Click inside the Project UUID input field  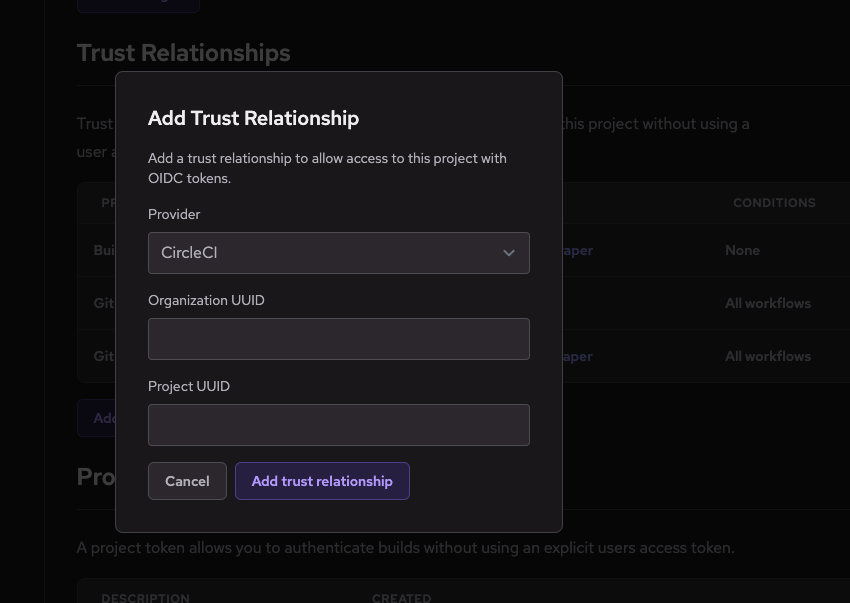(x=338, y=425)
